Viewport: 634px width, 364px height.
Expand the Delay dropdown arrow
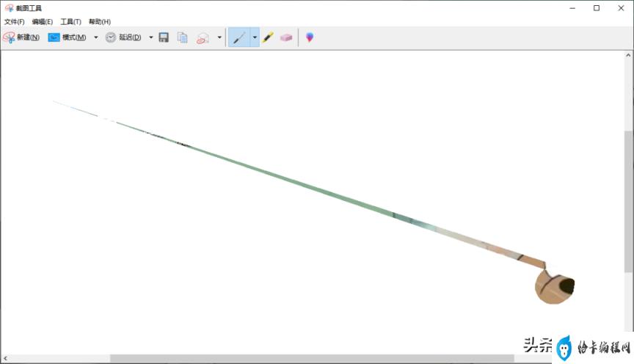point(151,37)
